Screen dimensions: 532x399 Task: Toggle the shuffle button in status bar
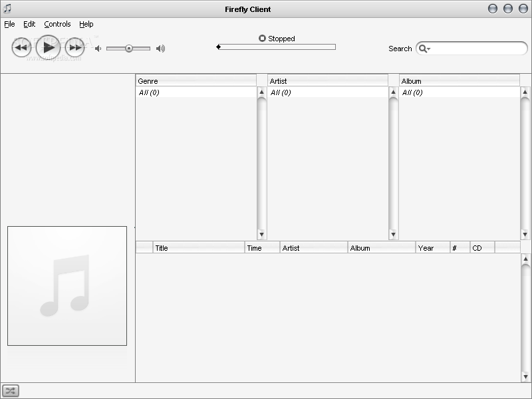11,391
